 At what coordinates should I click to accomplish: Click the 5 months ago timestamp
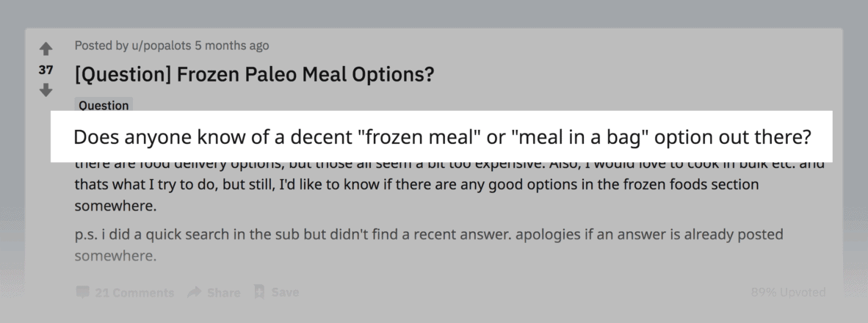(231, 46)
